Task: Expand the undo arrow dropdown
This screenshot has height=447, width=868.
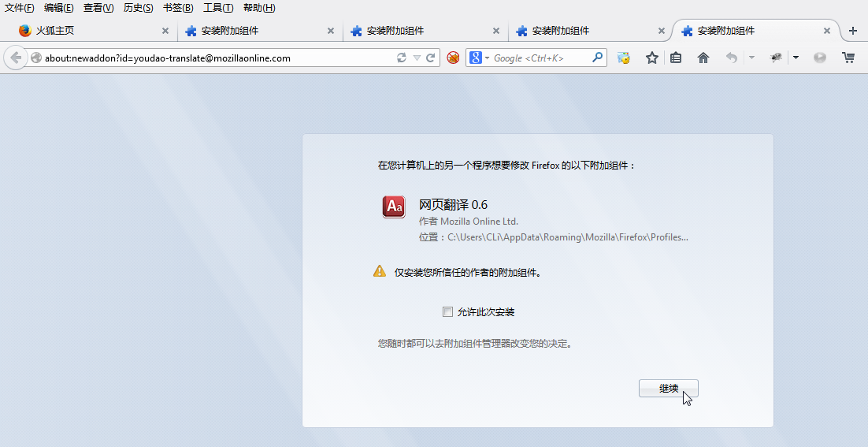Action: (751, 58)
